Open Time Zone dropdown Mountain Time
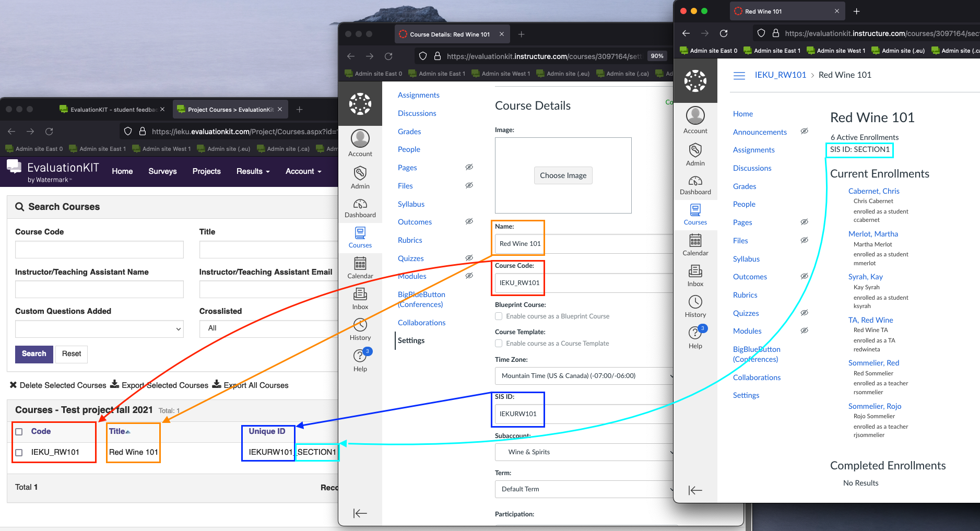This screenshot has width=980, height=531. 584,376
